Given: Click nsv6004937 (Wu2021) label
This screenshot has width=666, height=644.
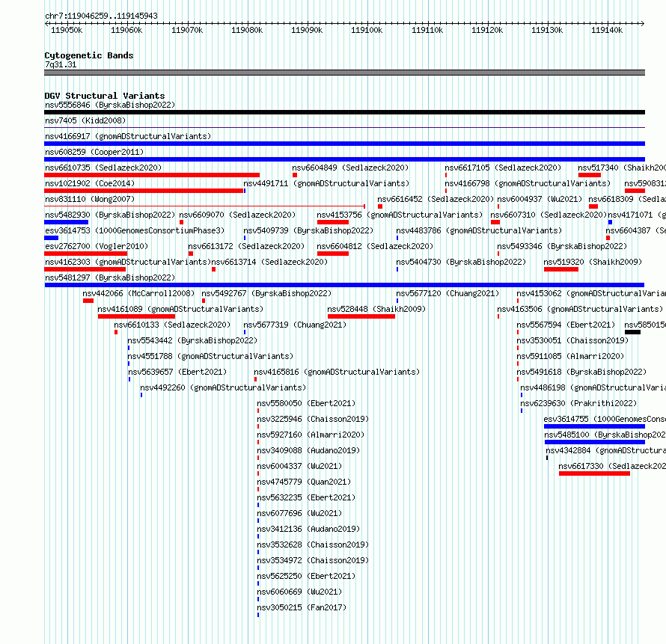Looking at the screenshot, I should click(x=540, y=199).
